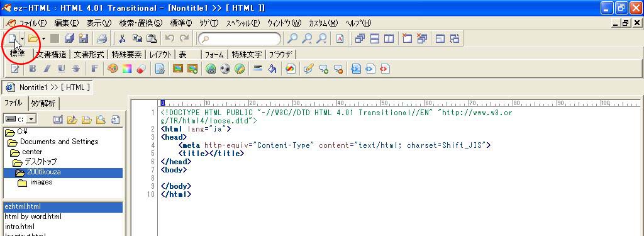Toggle Bold formatting
Image resolution: width=644 pixels, height=236 pixels.
pos(33,69)
